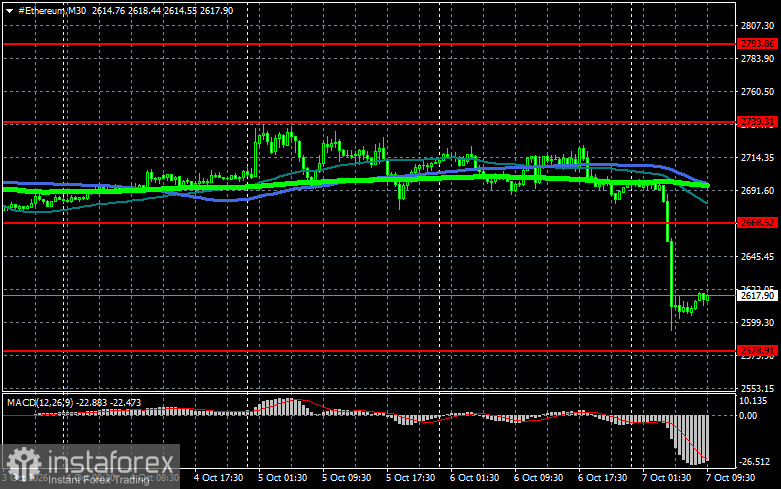Click the MACD scale value -26.512
This screenshot has height=489, width=781.
(x=756, y=462)
